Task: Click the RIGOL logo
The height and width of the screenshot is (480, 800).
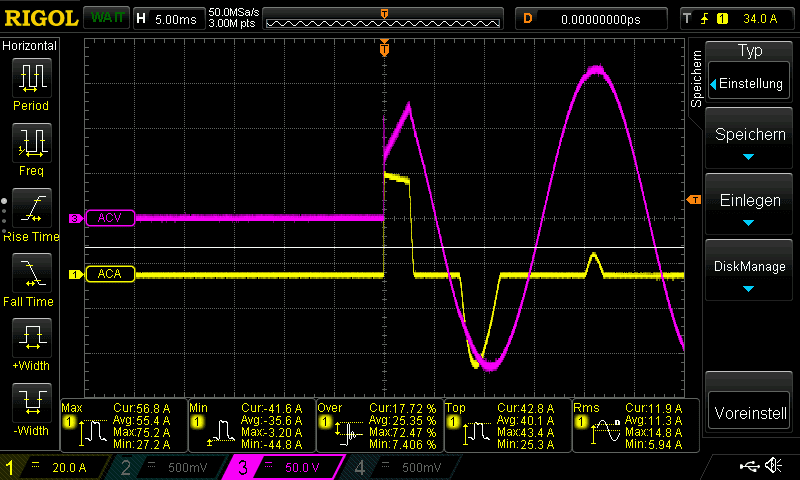Action: tap(41, 18)
